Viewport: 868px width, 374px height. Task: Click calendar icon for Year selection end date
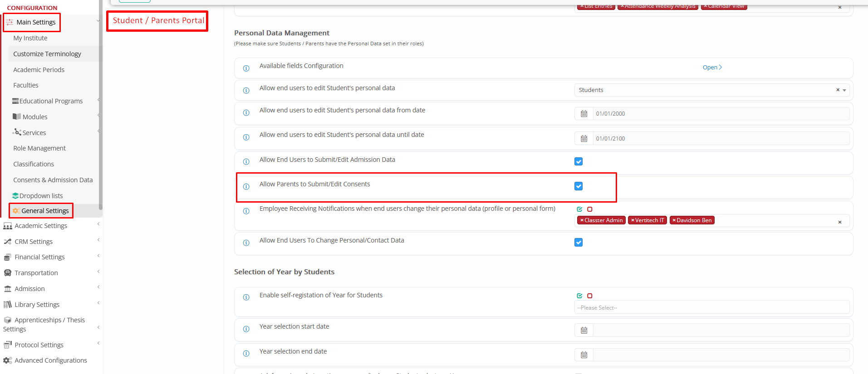click(x=584, y=355)
